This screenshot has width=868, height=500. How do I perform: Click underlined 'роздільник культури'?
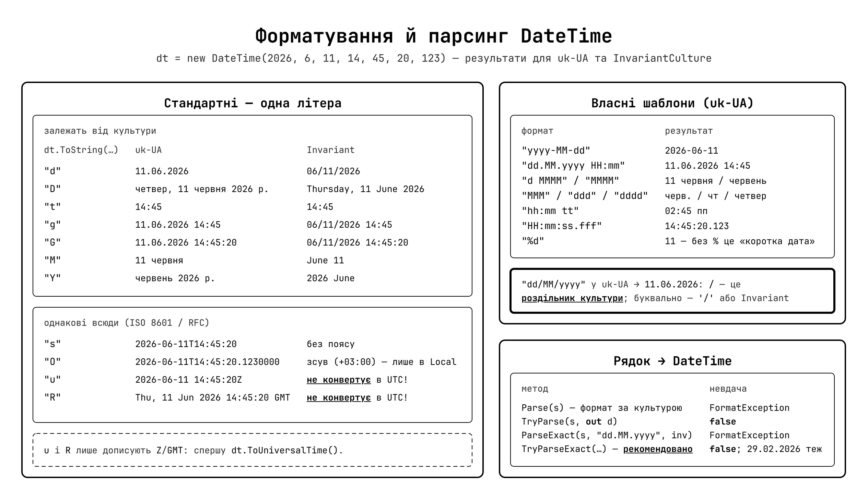coord(572,298)
